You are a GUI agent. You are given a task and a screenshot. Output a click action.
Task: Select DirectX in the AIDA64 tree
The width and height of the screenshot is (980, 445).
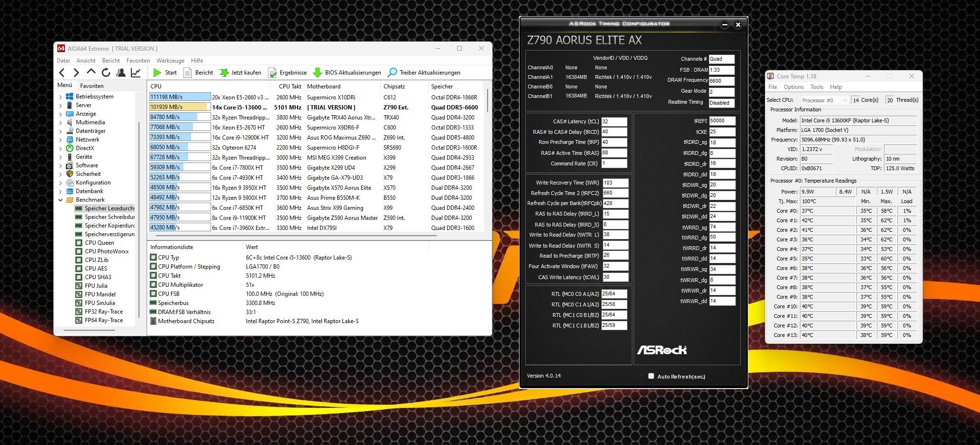coord(80,148)
